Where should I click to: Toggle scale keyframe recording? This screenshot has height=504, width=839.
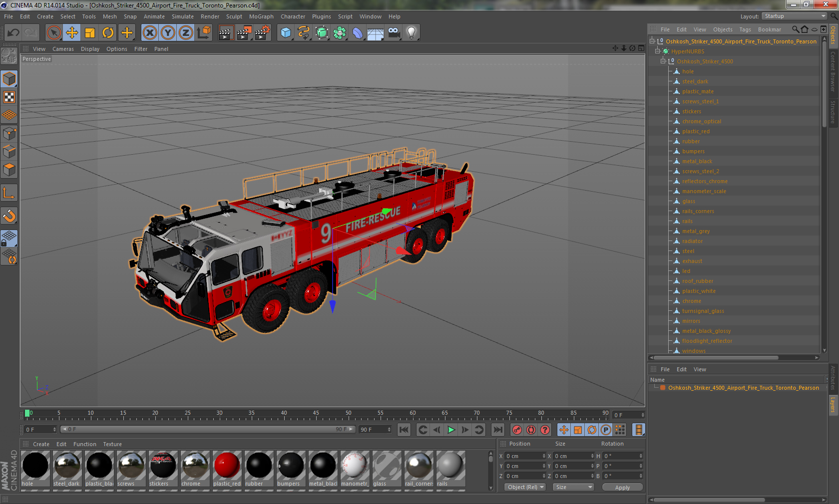pos(578,430)
